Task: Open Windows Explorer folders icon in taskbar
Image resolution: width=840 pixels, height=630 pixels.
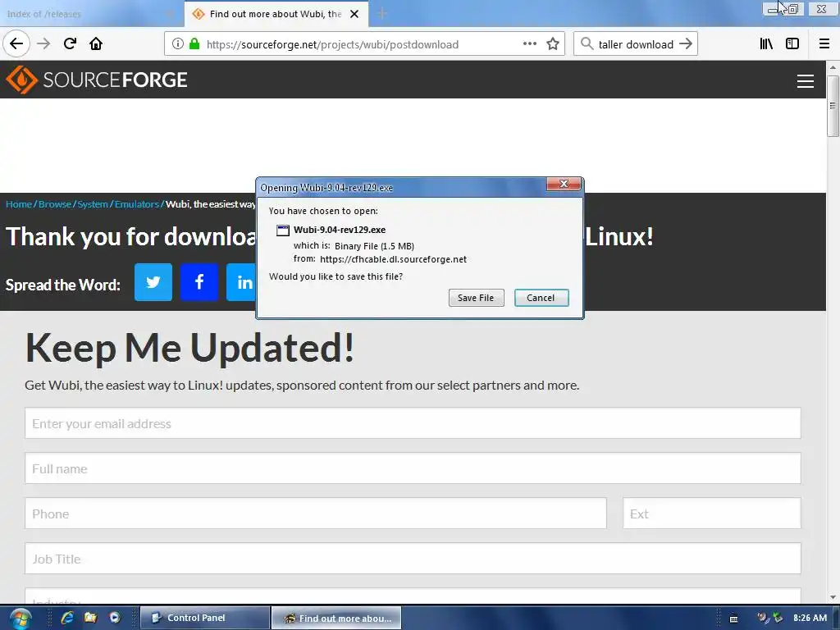Action: point(90,618)
